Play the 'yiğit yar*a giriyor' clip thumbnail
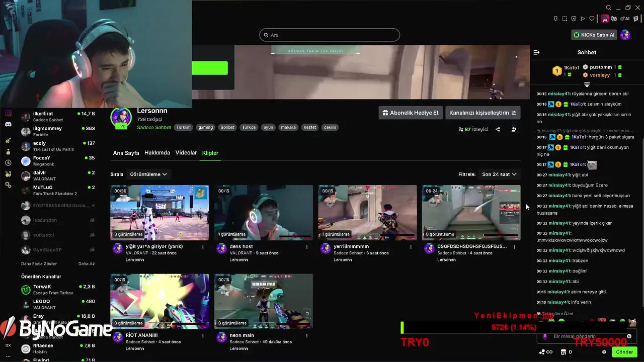Viewport: 644px width, 362px height. point(159,213)
